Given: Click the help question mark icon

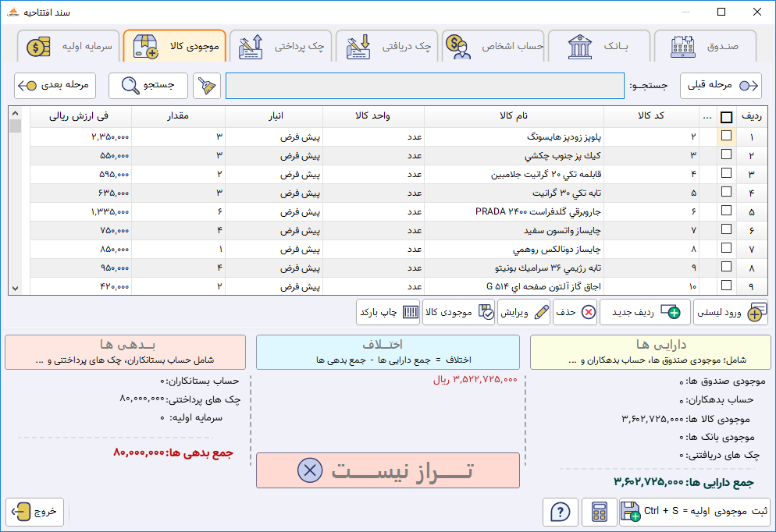Looking at the screenshot, I should (560, 512).
